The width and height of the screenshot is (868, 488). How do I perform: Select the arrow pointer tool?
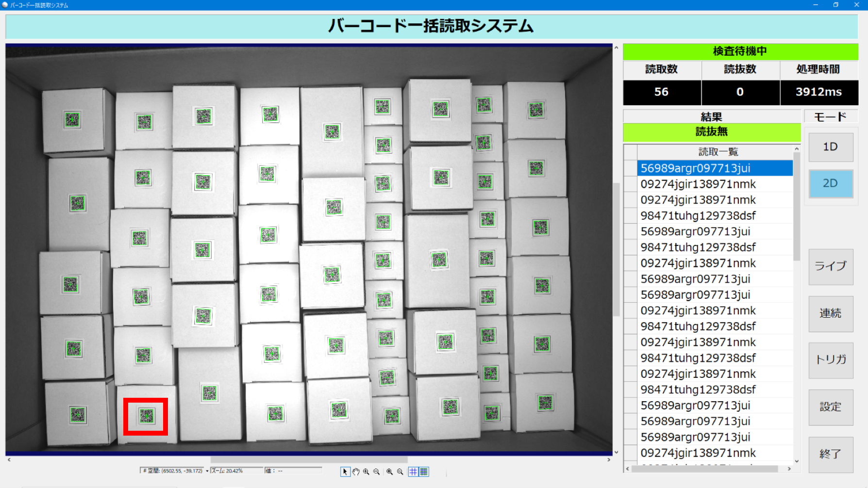[345, 472]
